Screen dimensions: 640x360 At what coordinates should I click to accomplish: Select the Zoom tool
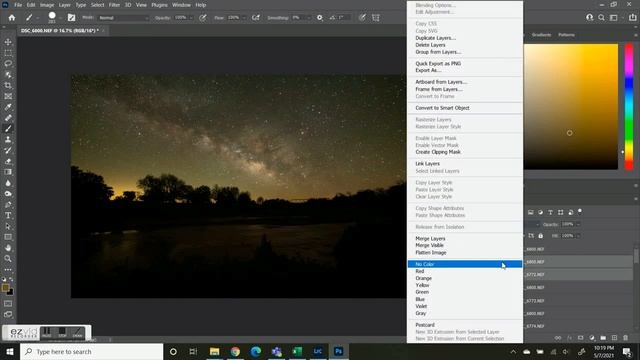pyautogui.click(x=8, y=258)
